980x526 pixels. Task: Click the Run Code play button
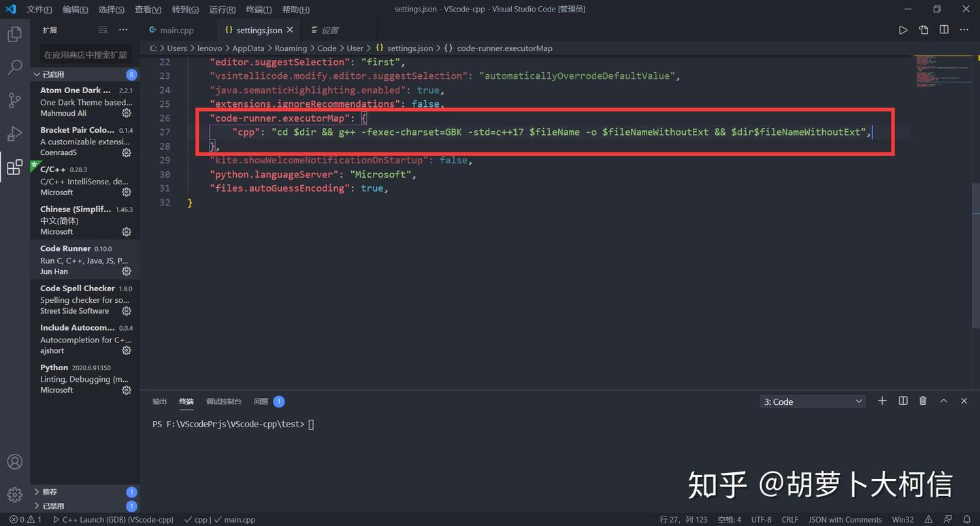pos(904,29)
